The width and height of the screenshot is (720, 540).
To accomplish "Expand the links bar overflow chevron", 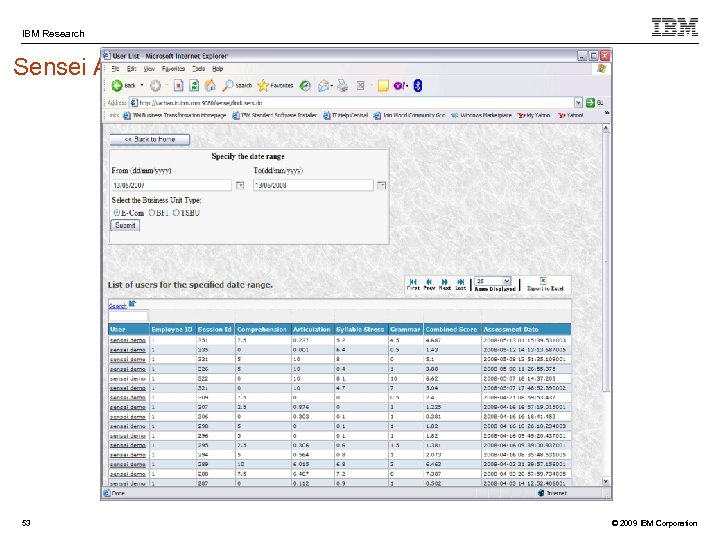I will pyautogui.click(x=607, y=113).
